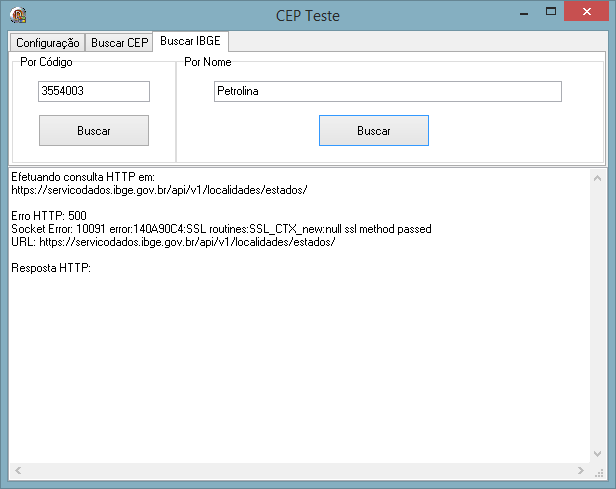Close the CEP Teste window
This screenshot has width=616, height=489.
[x=587, y=11]
